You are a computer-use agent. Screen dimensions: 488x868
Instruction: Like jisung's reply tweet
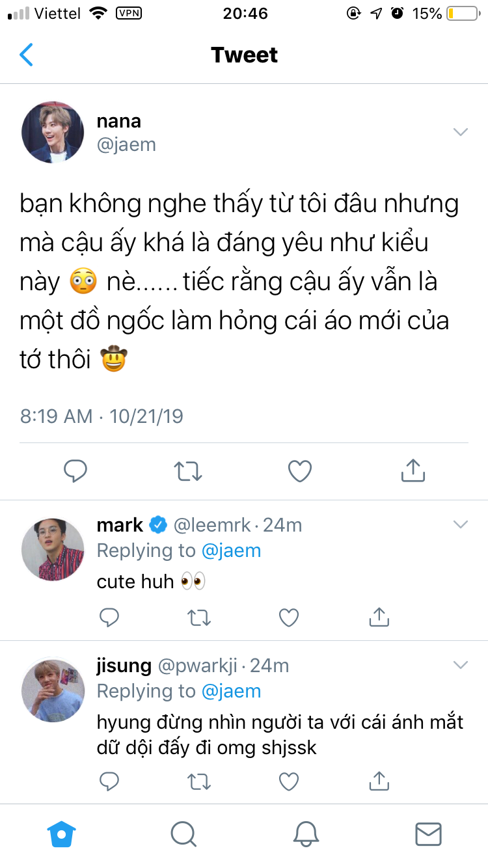click(x=289, y=781)
